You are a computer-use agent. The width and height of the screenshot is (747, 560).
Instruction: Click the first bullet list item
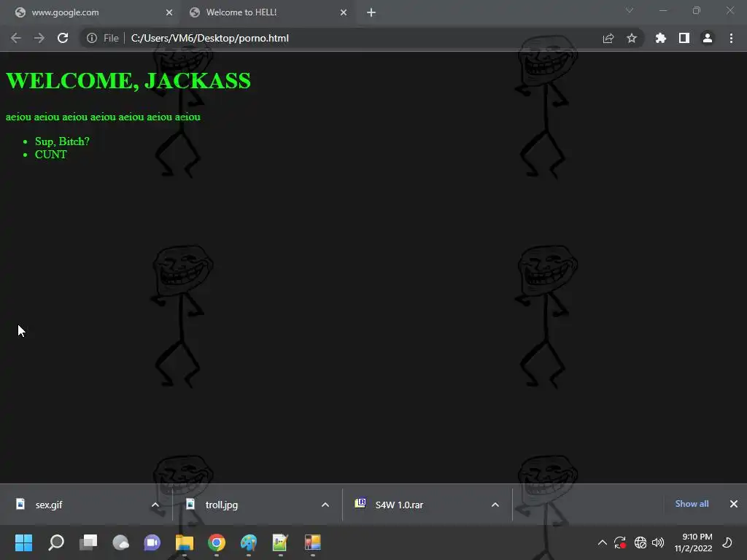point(62,141)
